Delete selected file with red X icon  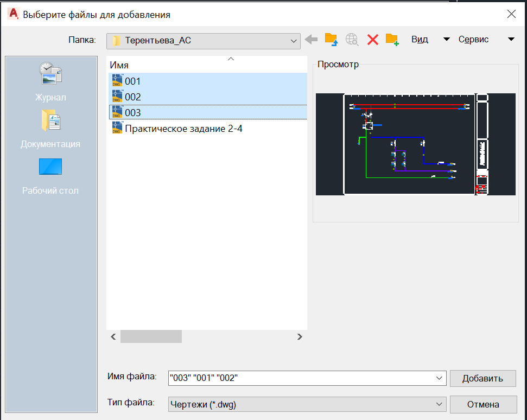pos(373,40)
